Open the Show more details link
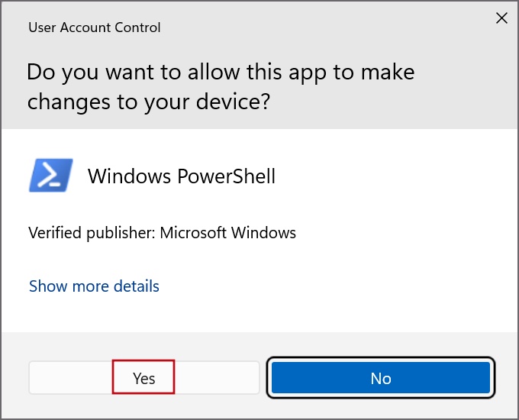The height and width of the screenshot is (420, 519). [x=94, y=286]
